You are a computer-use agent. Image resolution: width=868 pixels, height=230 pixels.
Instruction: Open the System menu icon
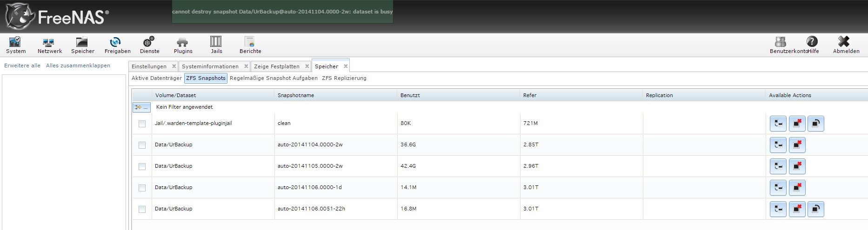click(x=16, y=45)
